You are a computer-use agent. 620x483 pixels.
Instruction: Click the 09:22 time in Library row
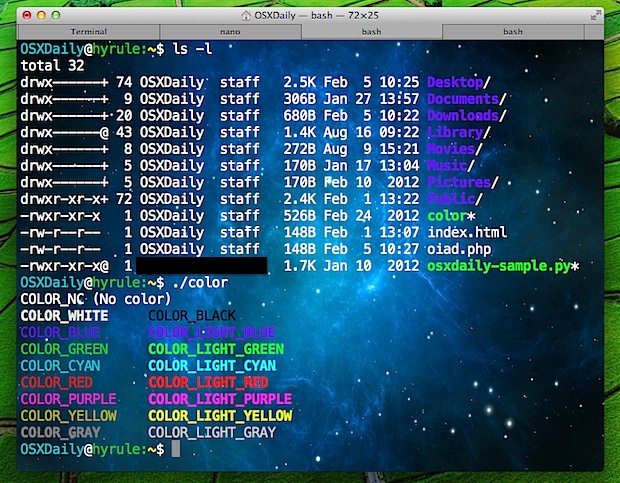pos(399,132)
